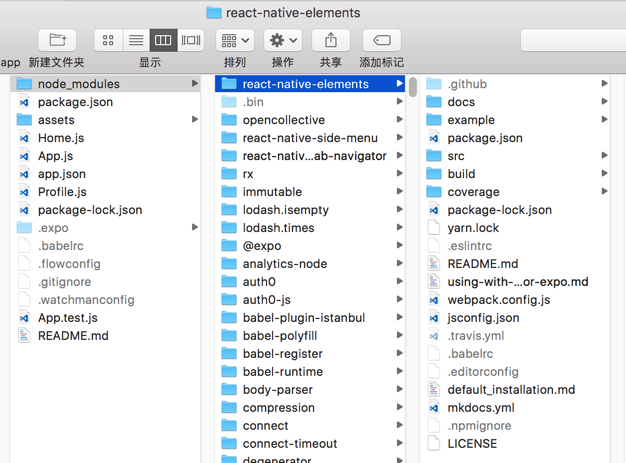The height and width of the screenshot is (463, 626).
Task: Open the immutable folder
Action: pyautogui.click(x=310, y=192)
